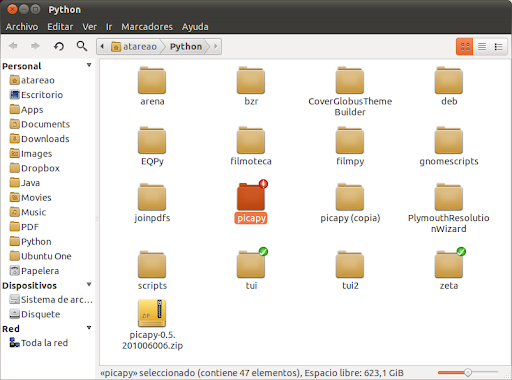
Task: Open Escritorio in the sidebar
Action: tap(36, 95)
